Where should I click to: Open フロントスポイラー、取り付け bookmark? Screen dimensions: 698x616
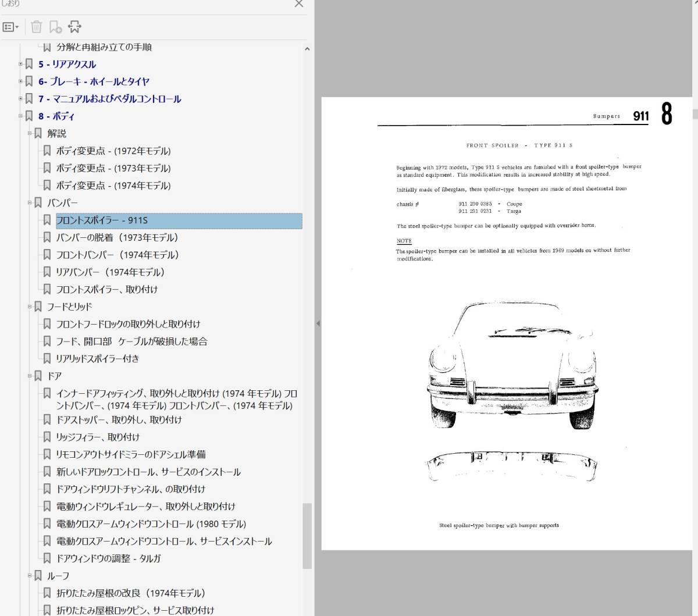[107, 290]
